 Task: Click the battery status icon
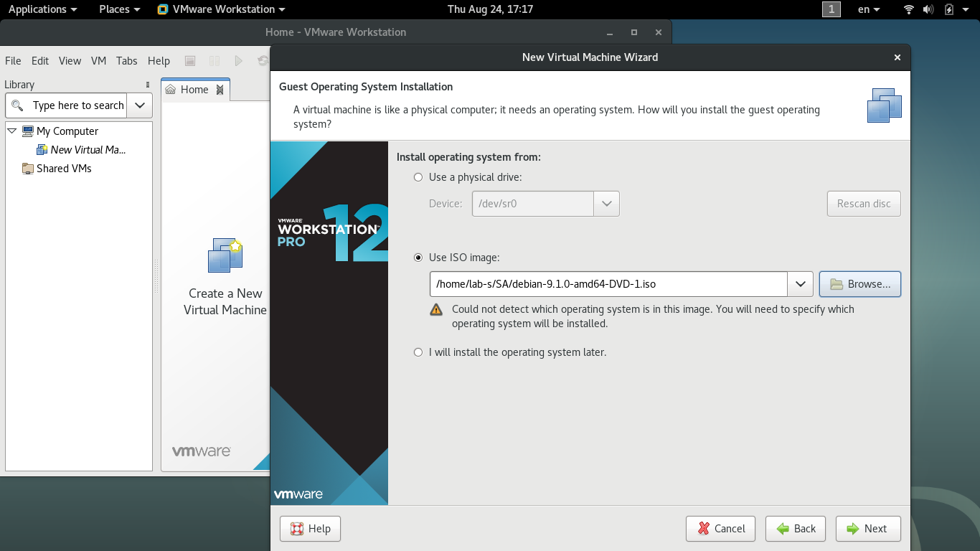tap(949, 9)
